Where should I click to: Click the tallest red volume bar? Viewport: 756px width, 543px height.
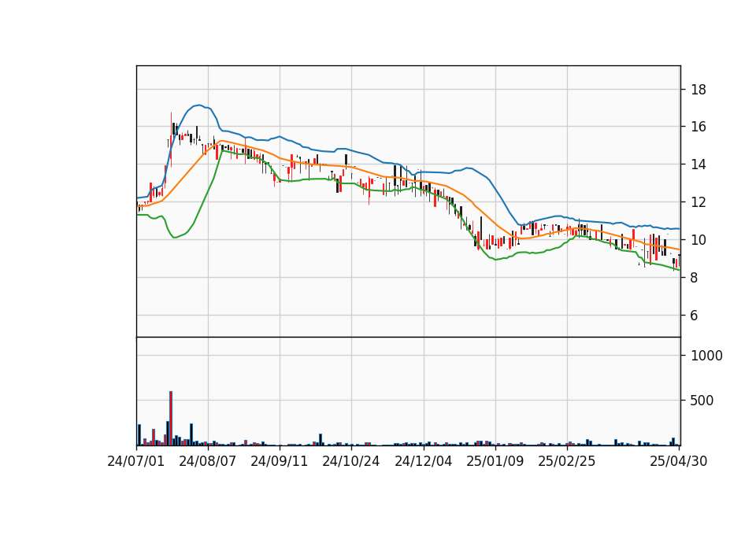click(x=171, y=418)
